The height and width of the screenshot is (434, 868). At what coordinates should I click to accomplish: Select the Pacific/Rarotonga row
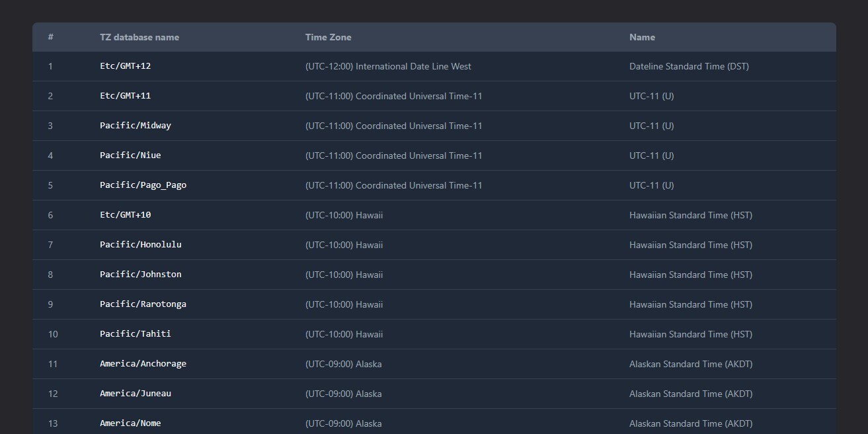click(143, 304)
